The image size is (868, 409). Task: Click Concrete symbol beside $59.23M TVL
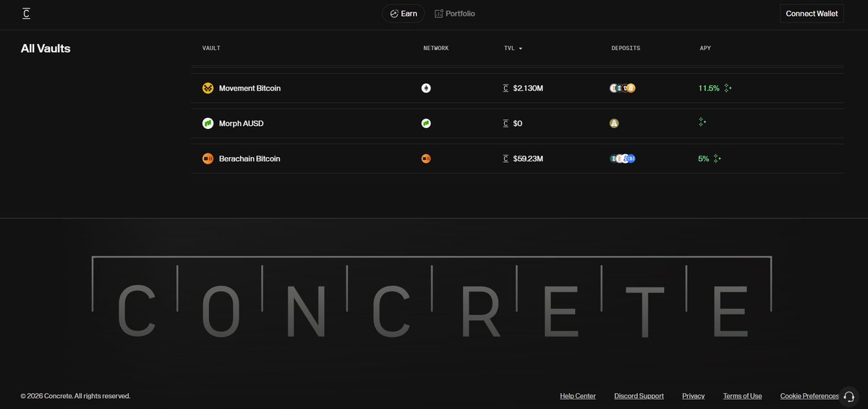coord(506,159)
